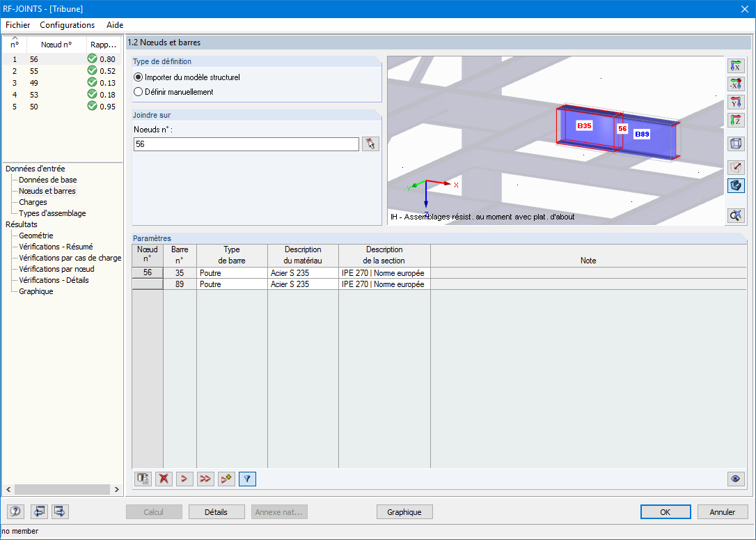Select 'Importer du modèle structurel' radio
This screenshot has height=540, width=756.
point(139,77)
